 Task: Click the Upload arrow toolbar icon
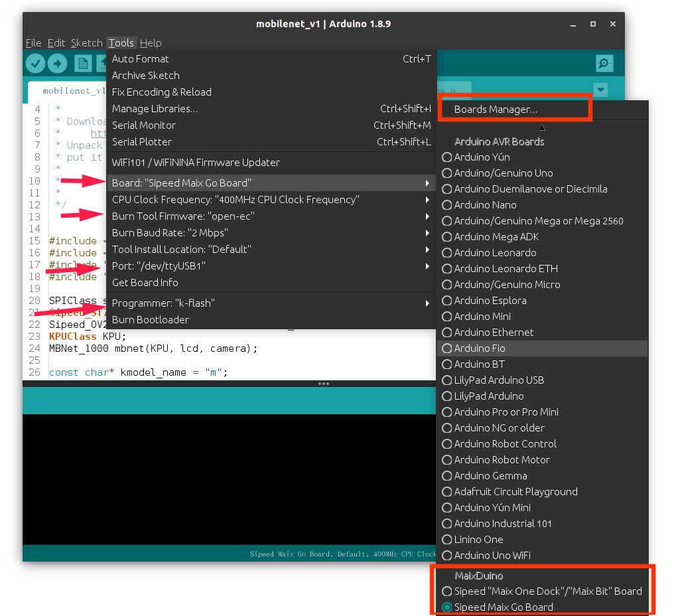tap(57, 64)
